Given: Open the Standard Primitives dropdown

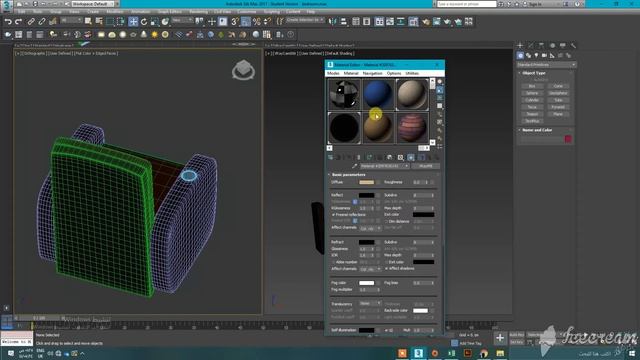Looking at the screenshot, I should point(546,65).
